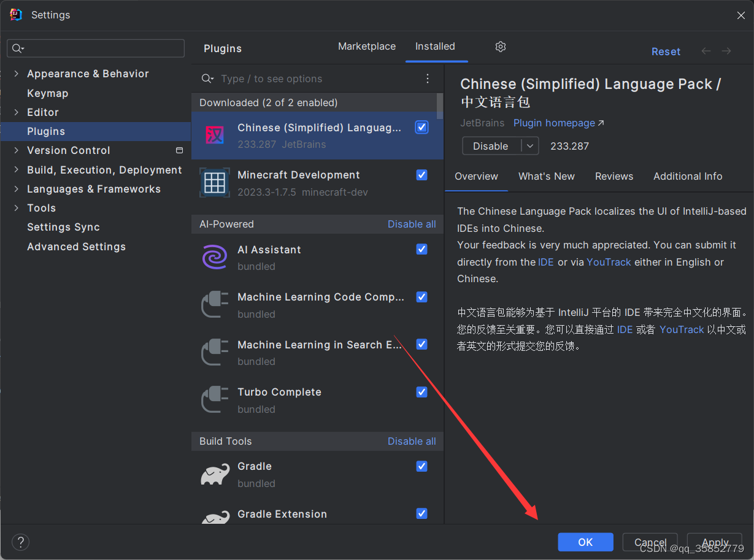Uncheck the Chinese Language Pack checkbox
This screenshot has height=560, width=754.
pyautogui.click(x=421, y=127)
